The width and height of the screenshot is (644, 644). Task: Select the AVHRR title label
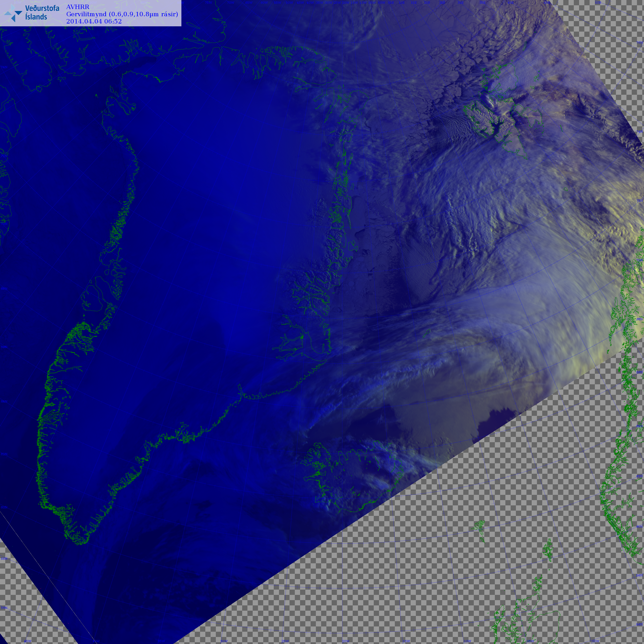pyautogui.click(x=78, y=7)
